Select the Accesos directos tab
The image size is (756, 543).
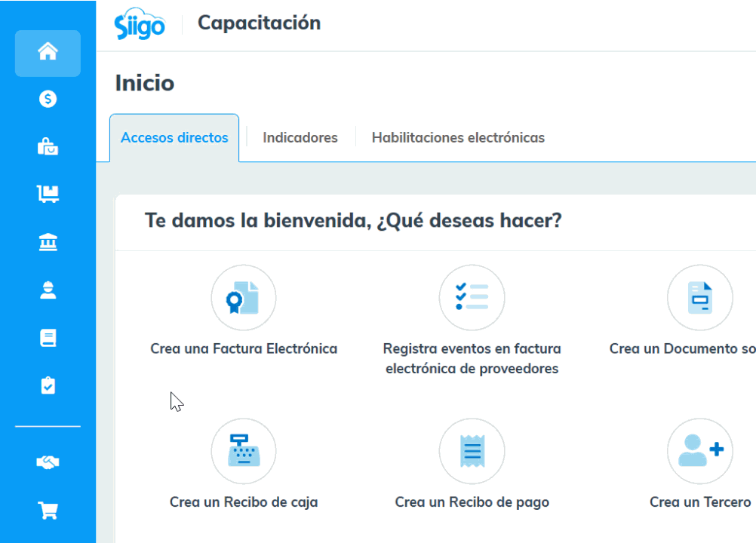[x=174, y=138]
